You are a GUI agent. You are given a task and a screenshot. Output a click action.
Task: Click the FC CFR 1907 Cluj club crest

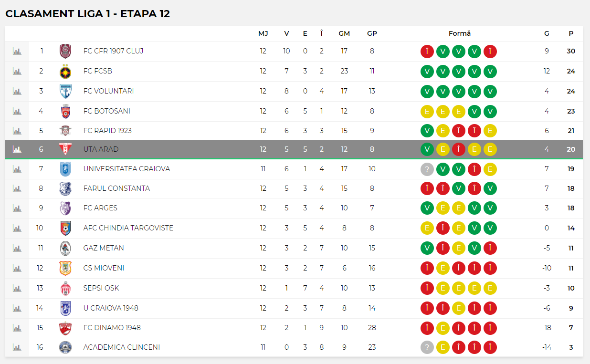coord(65,51)
